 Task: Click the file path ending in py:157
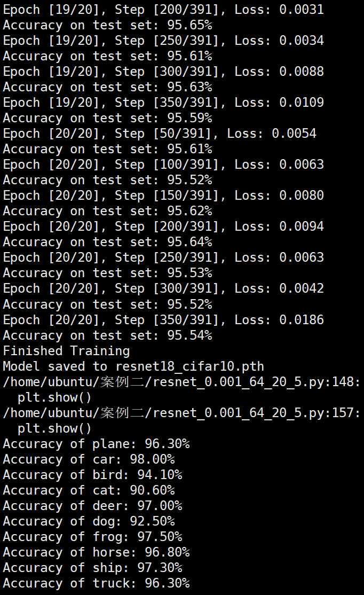click(181, 413)
